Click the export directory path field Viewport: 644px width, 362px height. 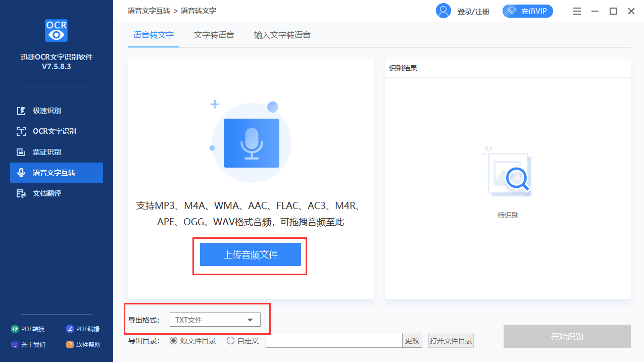(333, 341)
